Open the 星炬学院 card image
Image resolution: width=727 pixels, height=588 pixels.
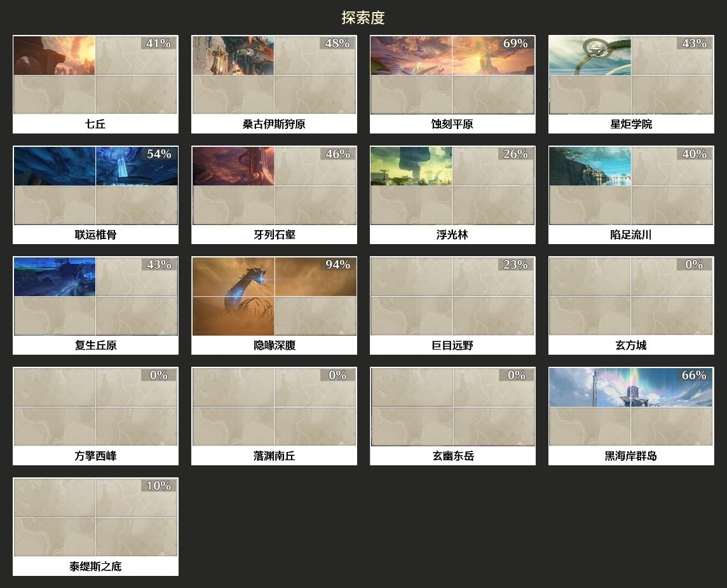631,75
